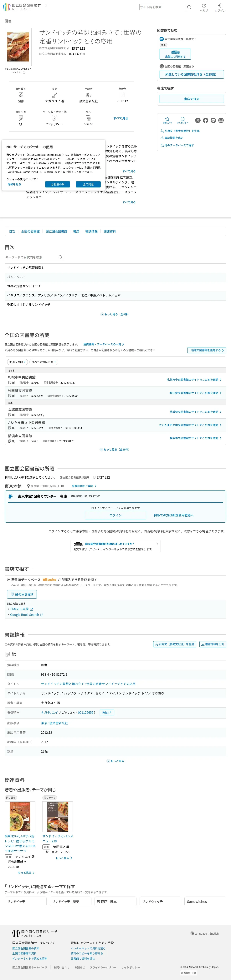Jump to 目次 section tab
Viewport: 231px width, 980px height.
[12, 231]
